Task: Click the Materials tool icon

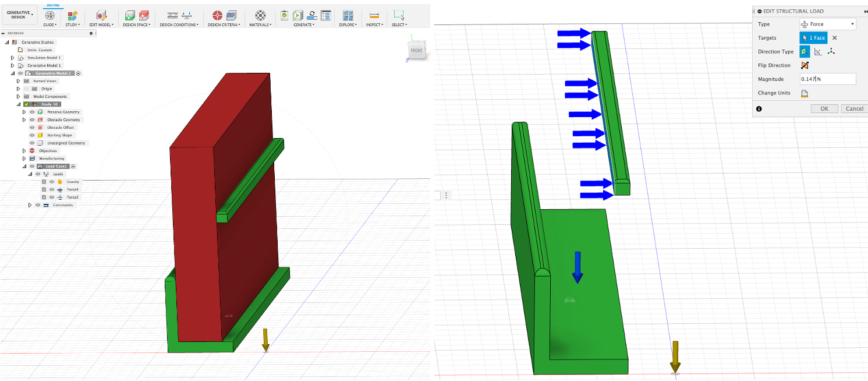Action: (260, 15)
